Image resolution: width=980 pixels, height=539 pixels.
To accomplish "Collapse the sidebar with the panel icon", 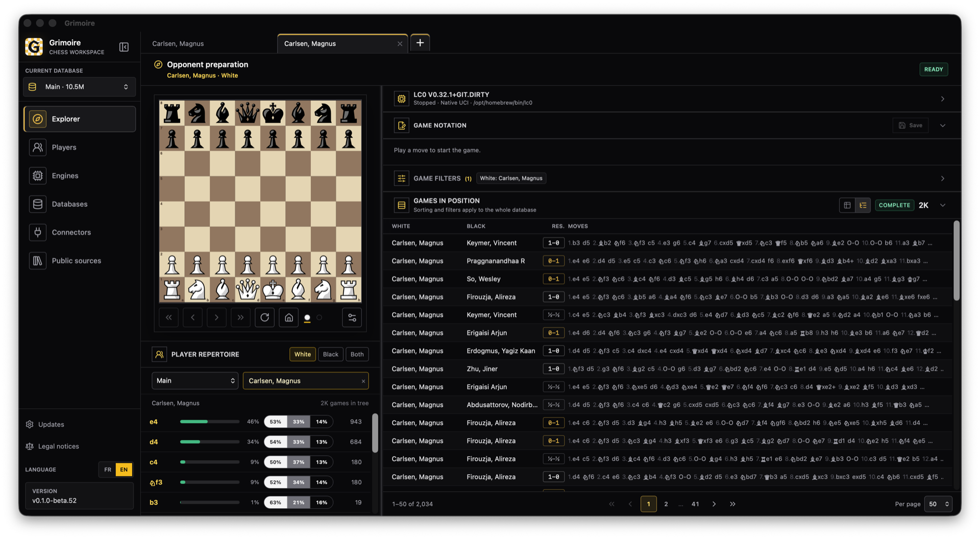I will point(124,47).
